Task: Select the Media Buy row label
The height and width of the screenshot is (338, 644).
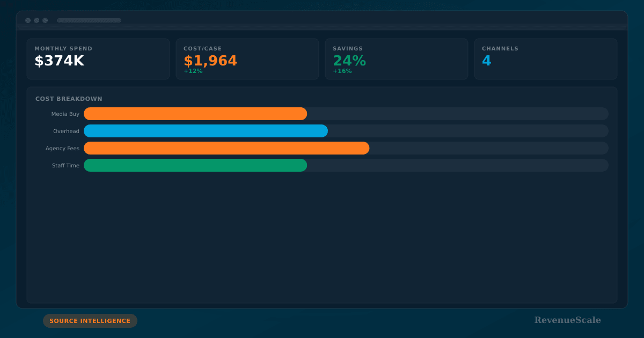Action: tap(65, 114)
